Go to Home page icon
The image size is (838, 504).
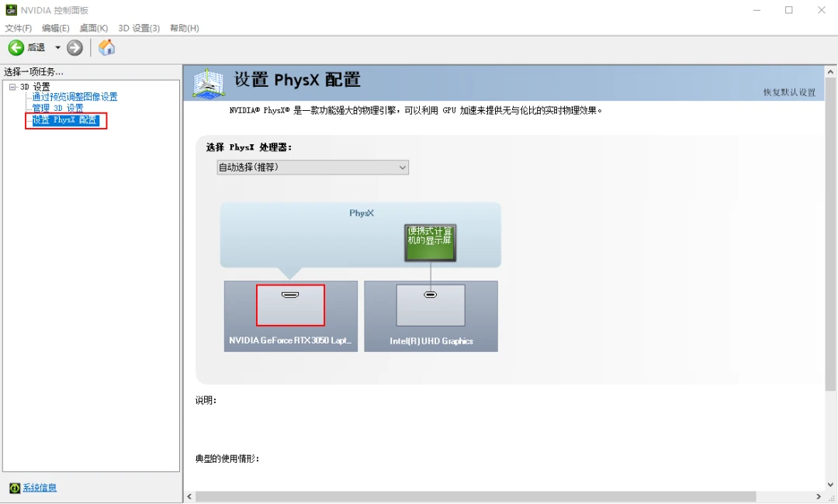pyautogui.click(x=107, y=47)
